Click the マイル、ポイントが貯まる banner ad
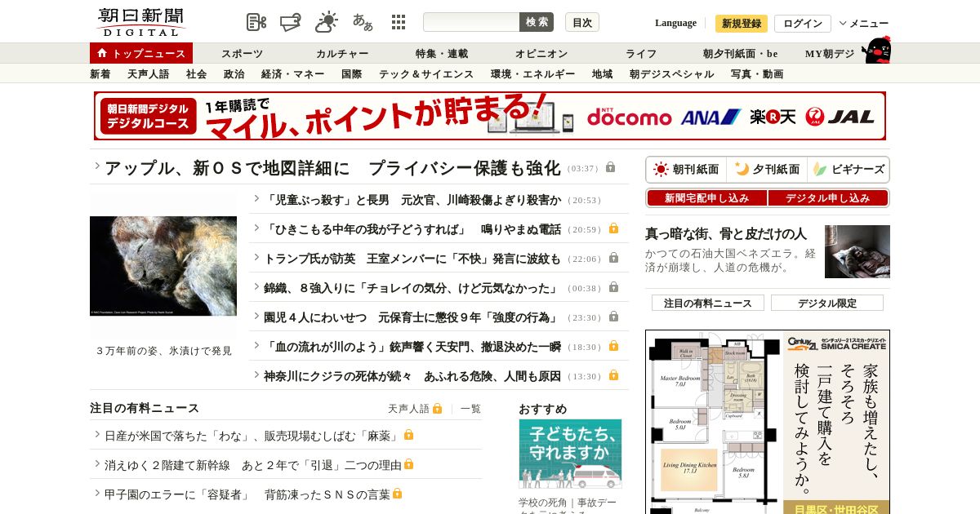 coord(490,116)
